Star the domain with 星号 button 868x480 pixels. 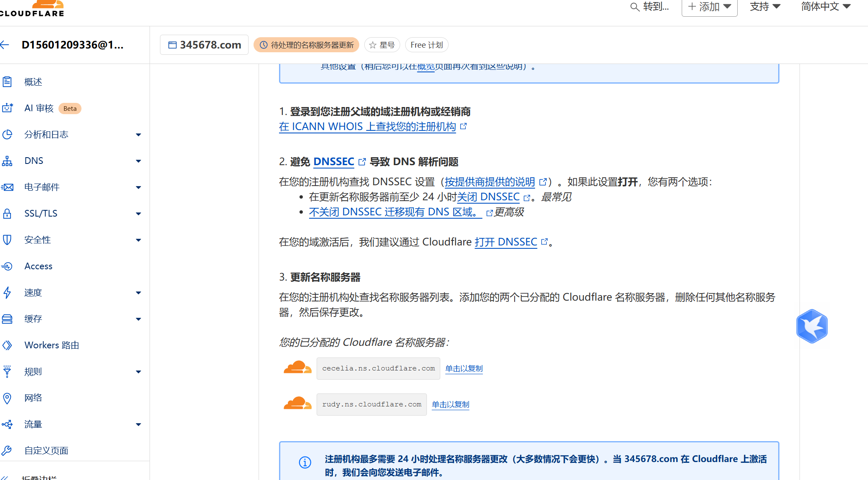(x=382, y=45)
